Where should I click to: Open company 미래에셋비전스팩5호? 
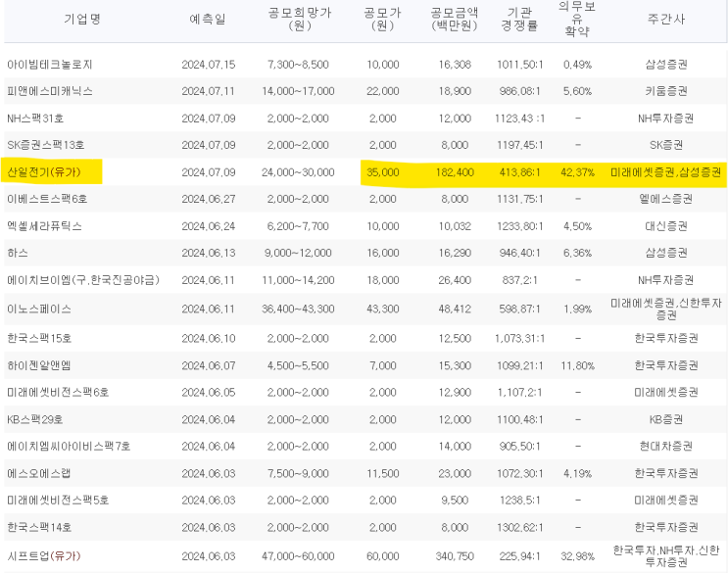pyautogui.click(x=58, y=500)
